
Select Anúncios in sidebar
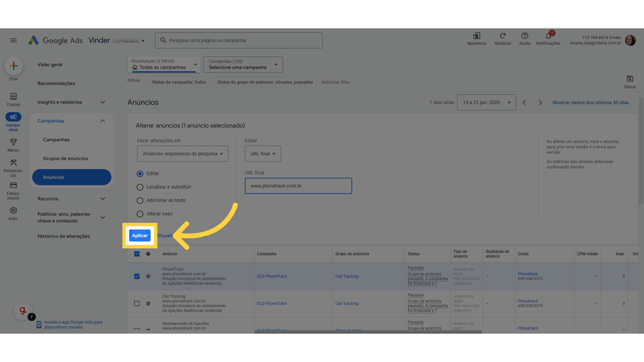tap(72, 177)
